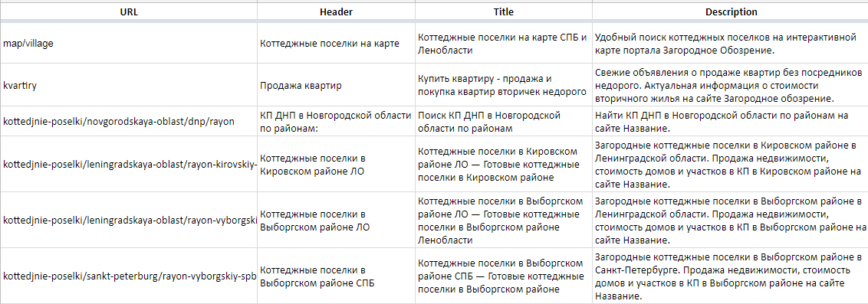Click header cell 'КП ДНП в Новгородской области по районам:'
868x304 pixels.
[336, 121]
